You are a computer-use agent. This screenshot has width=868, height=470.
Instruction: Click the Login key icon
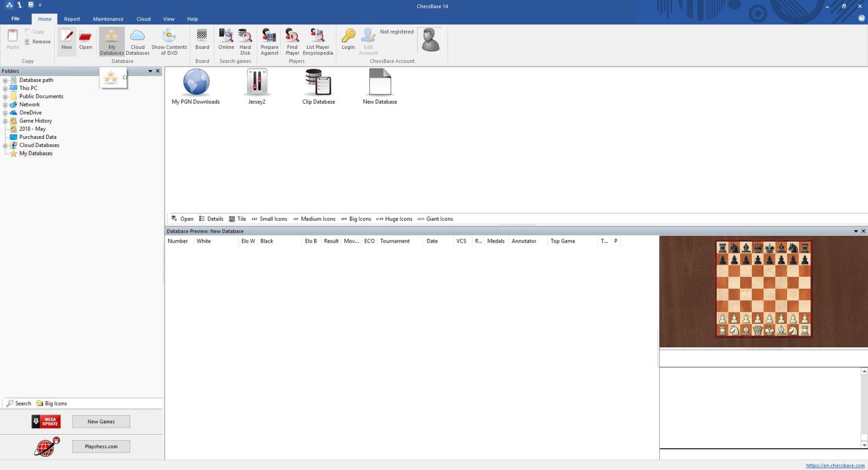[348, 40]
